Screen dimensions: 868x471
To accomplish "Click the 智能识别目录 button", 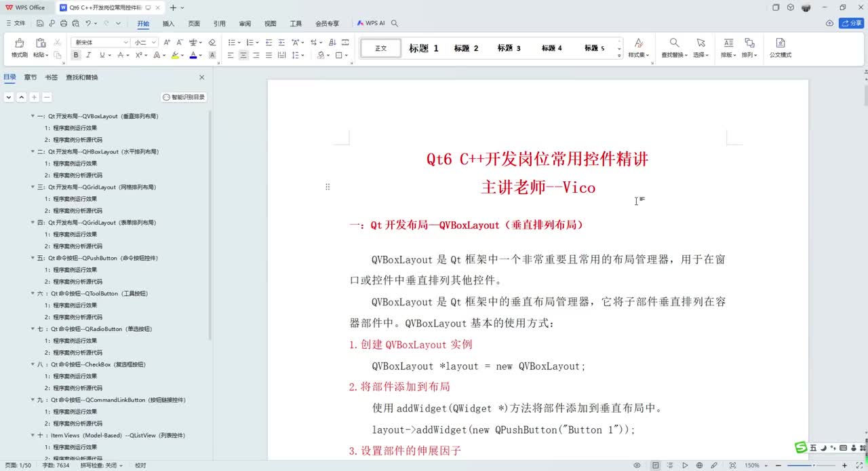I will 184,97.
